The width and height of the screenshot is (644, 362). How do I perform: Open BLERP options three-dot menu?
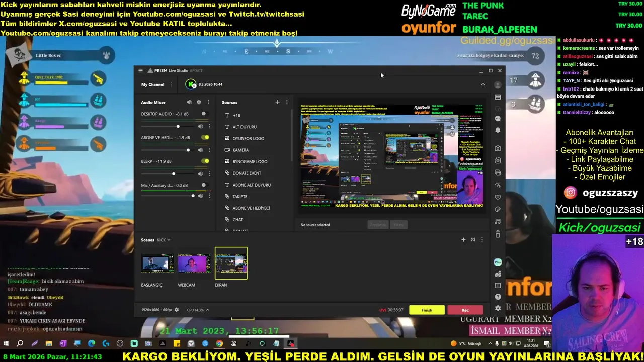[209, 173]
